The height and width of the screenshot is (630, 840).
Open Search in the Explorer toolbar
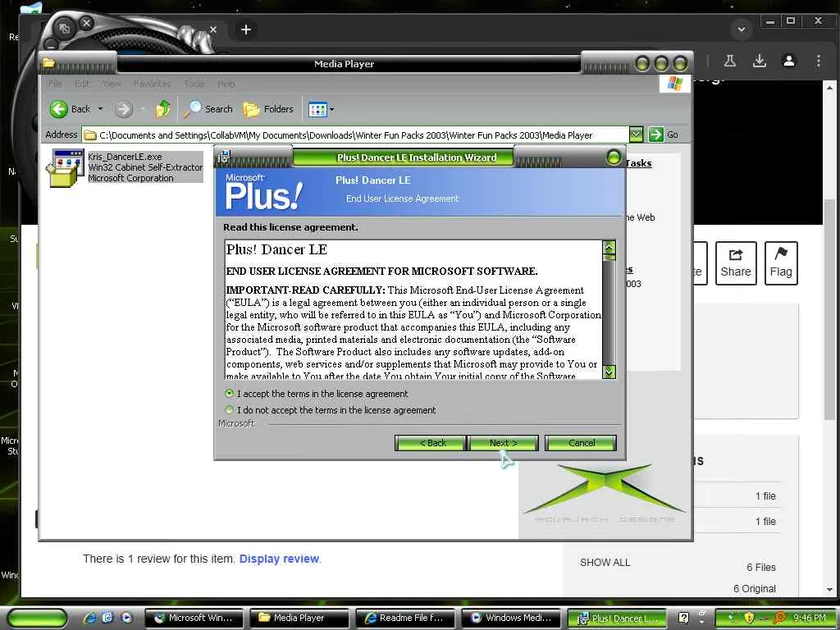[208, 109]
